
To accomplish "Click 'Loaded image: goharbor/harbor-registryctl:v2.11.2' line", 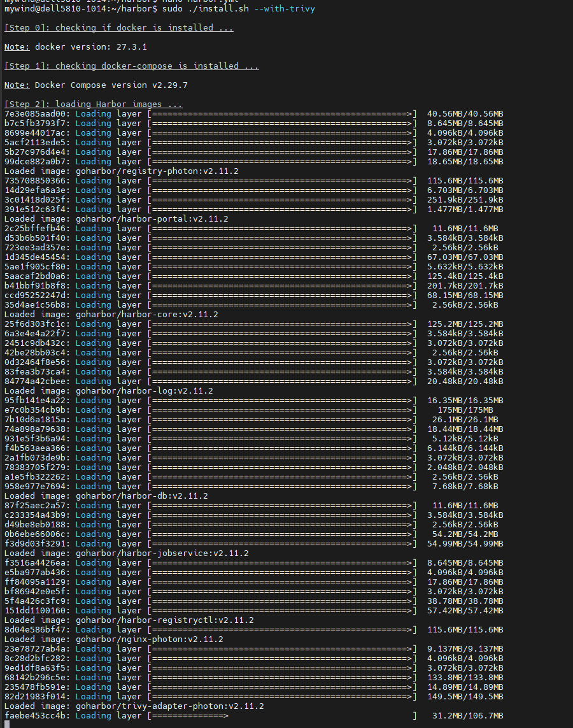I will point(129,620).
